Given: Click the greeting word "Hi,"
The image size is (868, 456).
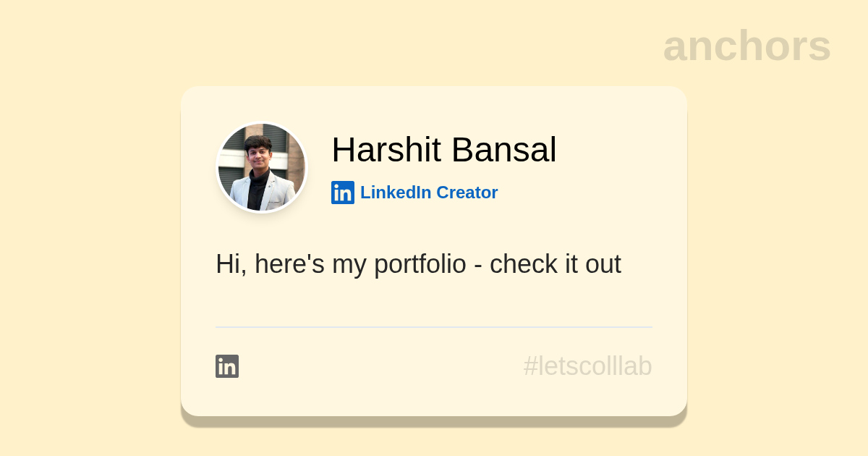Looking at the screenshot, I should coord(231,264).
